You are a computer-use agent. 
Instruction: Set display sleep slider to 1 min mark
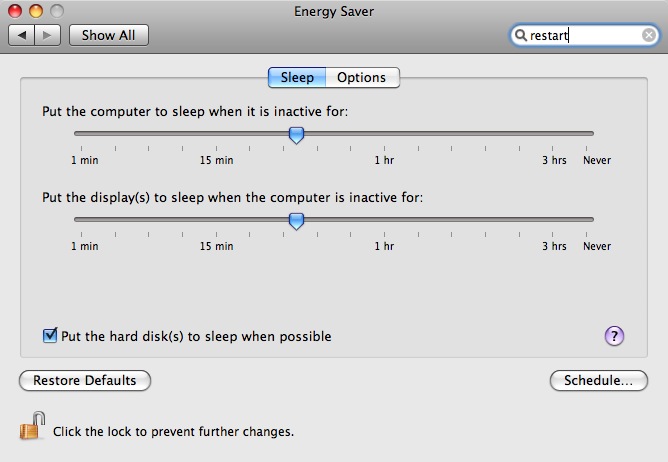(81, 219)
